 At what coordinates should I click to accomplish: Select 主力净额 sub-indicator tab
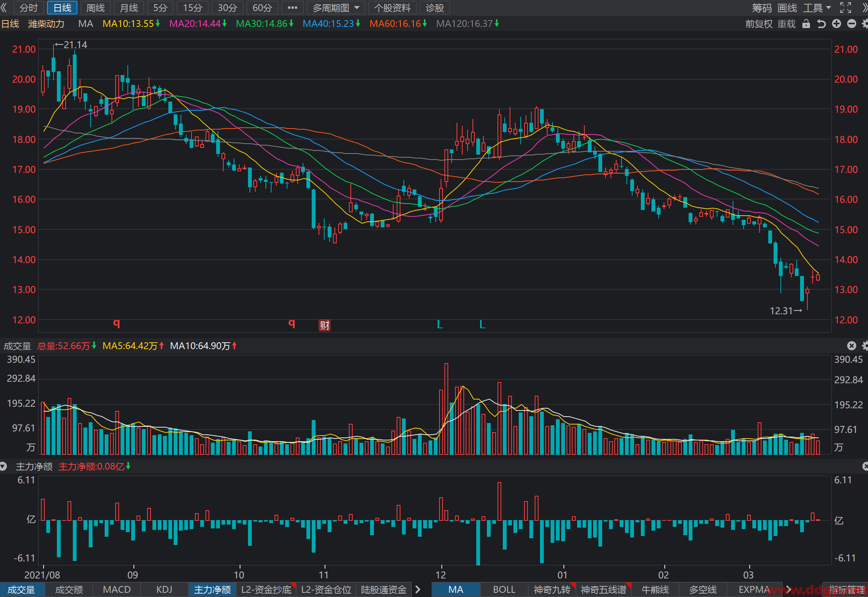[x=212, y=590]
